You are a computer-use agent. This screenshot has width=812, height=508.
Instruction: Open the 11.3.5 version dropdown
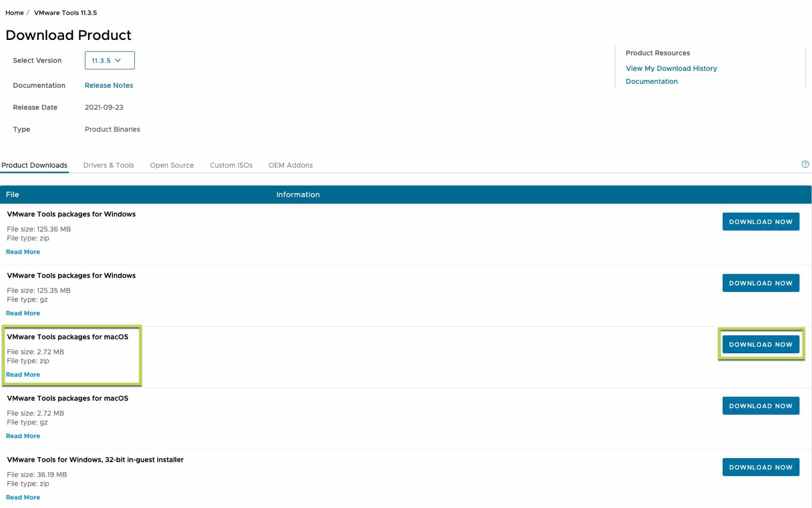[x=109, y=60]
